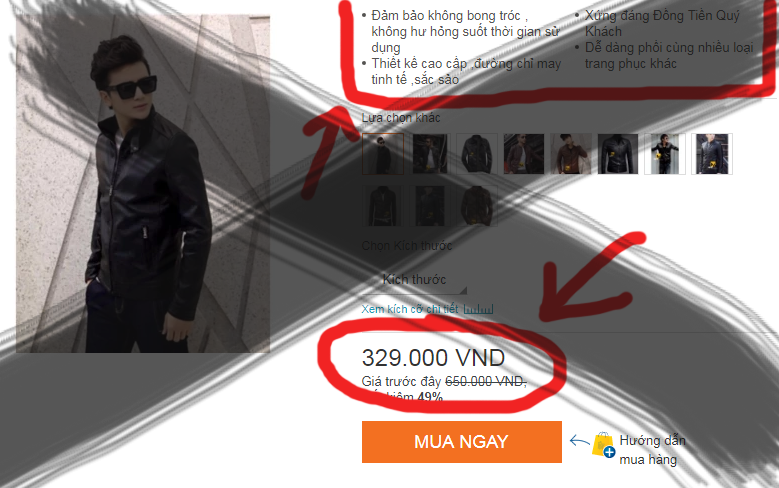779x488 pixels.
Task: Click the large main product photo
Action: [143, 184]
